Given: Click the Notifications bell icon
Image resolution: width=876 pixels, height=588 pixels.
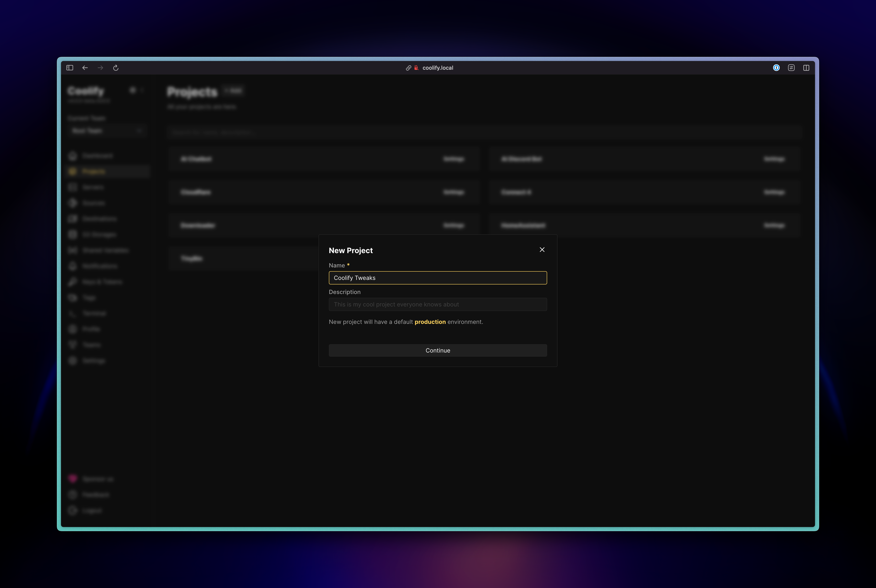Looking at the screenshot, I should pyautogui.click(x=72, y=266).
